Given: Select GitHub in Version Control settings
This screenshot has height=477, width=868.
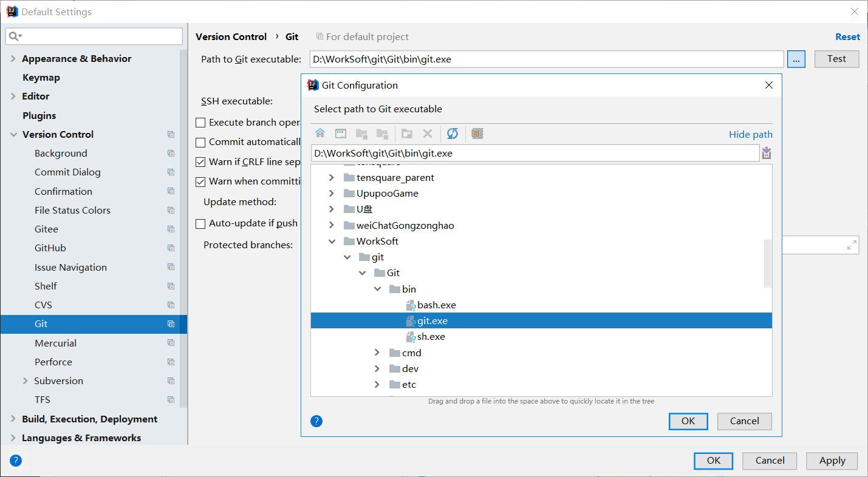Looking at the screenshot, I should (x=50, y=248).
